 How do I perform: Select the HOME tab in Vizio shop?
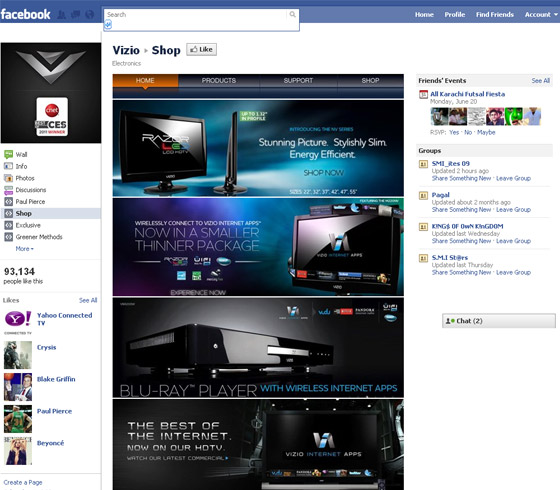click(x=145, y=81)
